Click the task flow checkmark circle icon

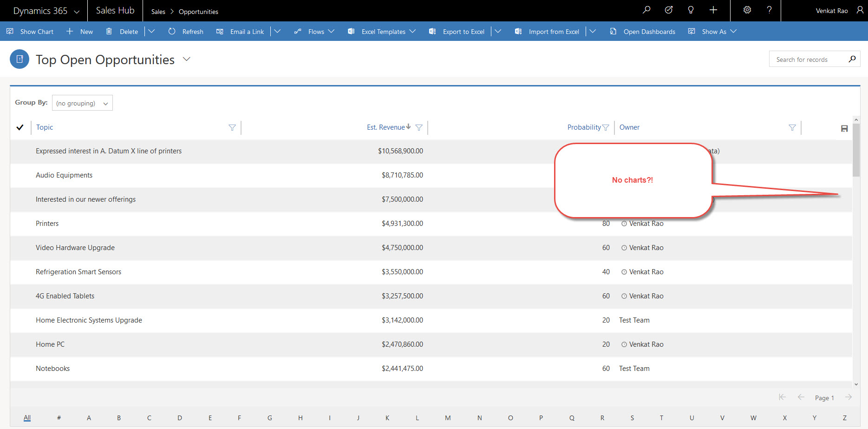pyautogui.click(x=669, y=10)
